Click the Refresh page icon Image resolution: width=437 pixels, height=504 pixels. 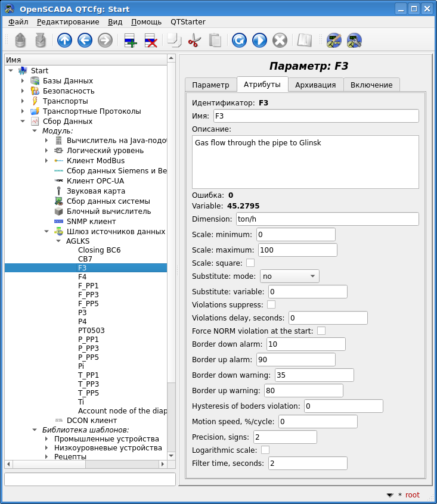pyautogui.click(x=239, y=41)
